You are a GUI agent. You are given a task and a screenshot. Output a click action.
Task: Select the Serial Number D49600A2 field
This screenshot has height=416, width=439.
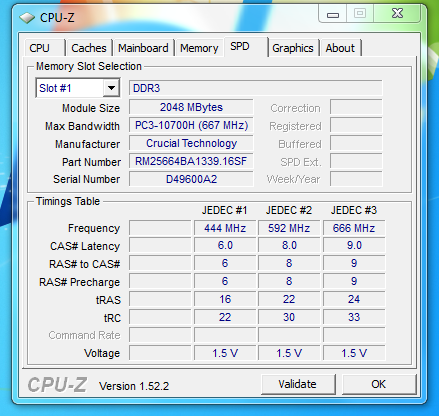tap(191, 179)
